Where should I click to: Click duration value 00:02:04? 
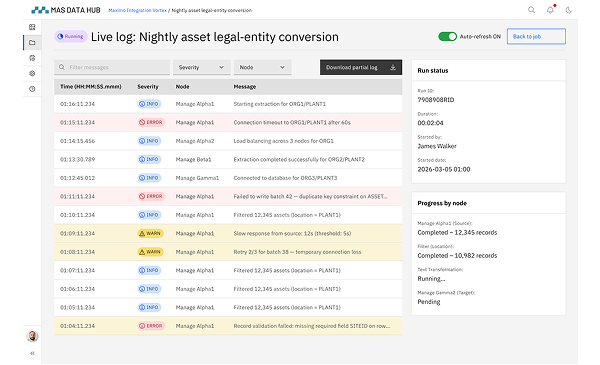click(x=430, y=123)
